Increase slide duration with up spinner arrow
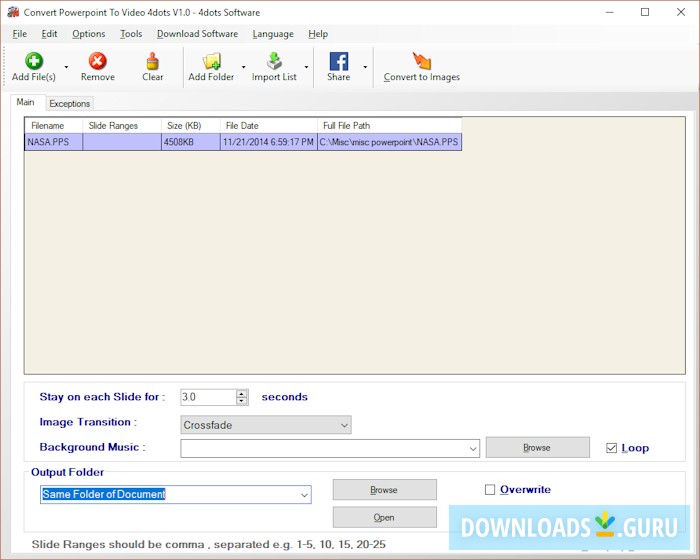The width and height of the screenshot is (700, 560). click(x=242, y=393)
